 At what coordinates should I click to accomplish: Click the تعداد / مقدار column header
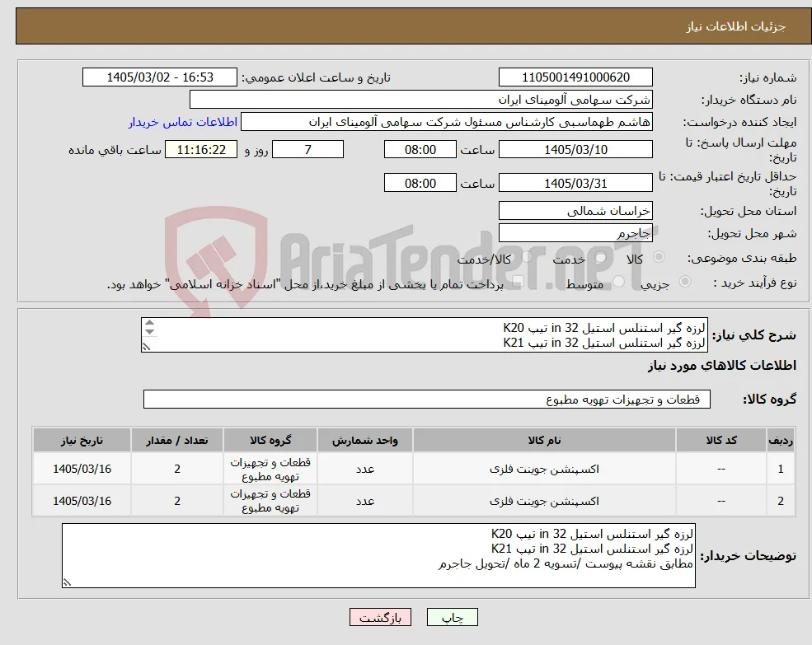click(x=177, y=440)
